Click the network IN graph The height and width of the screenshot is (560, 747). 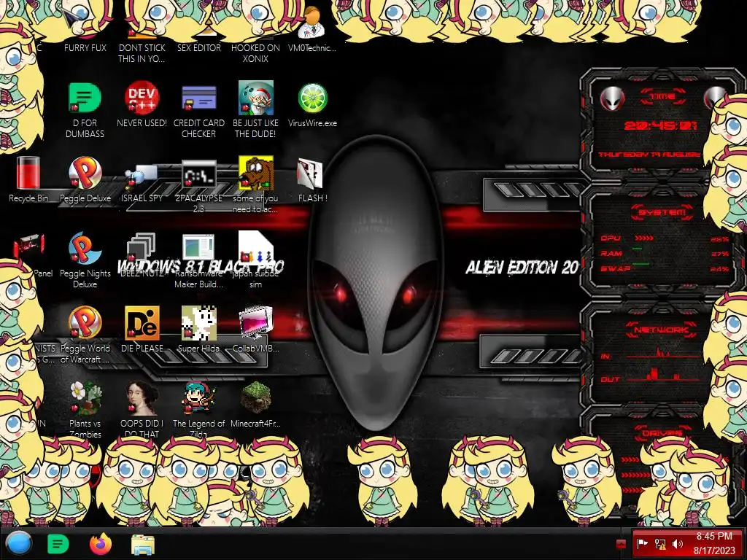[x=662, y=354]
